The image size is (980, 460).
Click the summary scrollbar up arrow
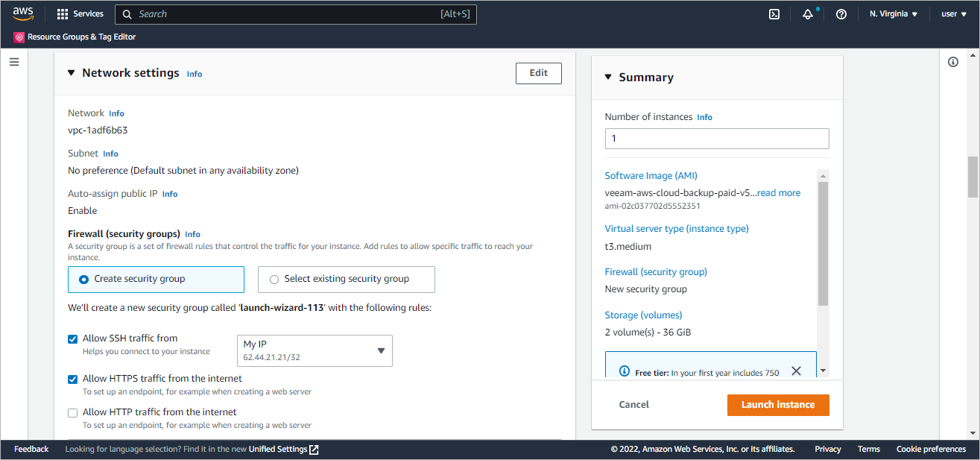[823, 175]
